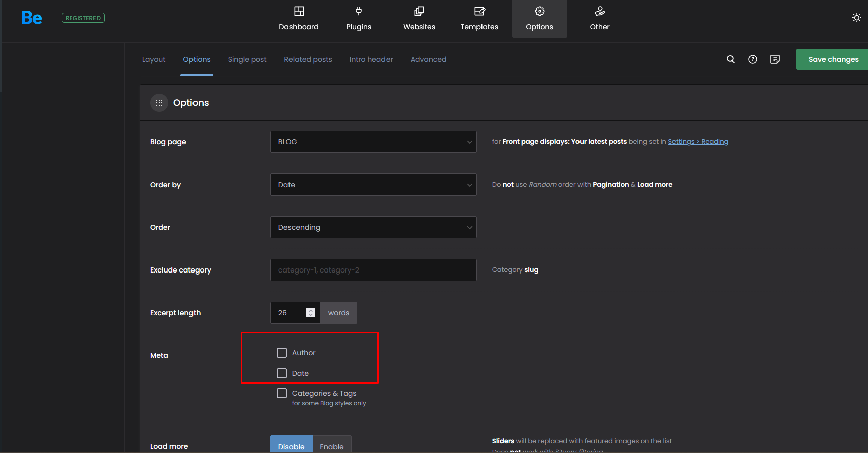Open the help question mark icon
This screenshot has width=868, height=453.
pyautogui.click(x=753, y=59)
